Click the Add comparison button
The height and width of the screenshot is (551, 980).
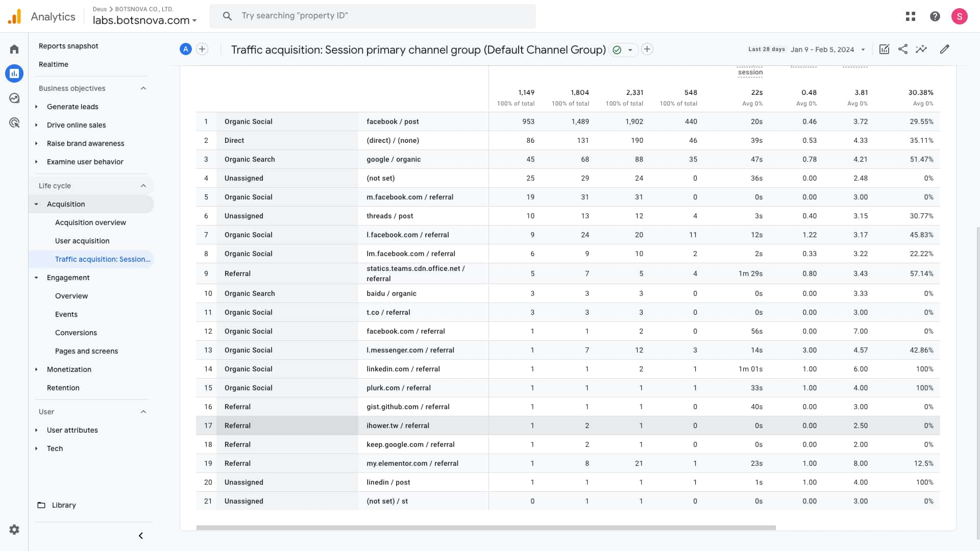[x=202, y=49]
